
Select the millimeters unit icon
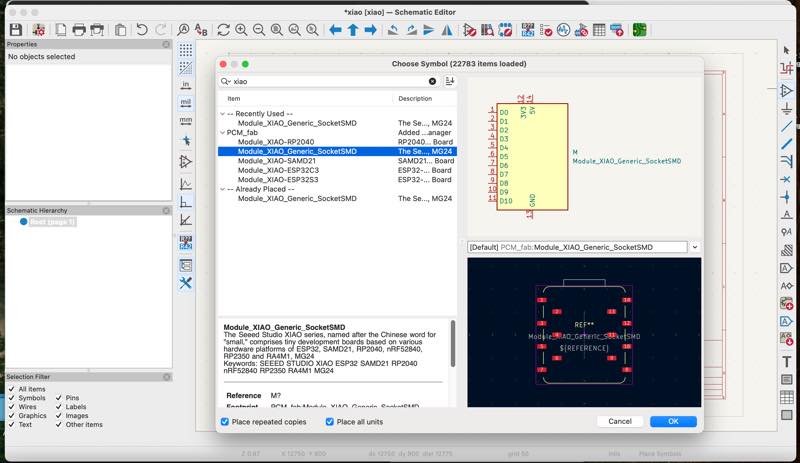[x=186, y=119]
